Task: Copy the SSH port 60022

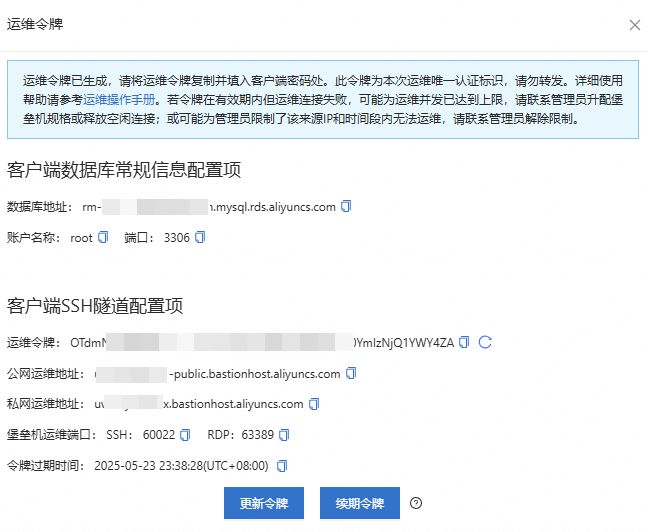Action: click(x=185, y=435)
